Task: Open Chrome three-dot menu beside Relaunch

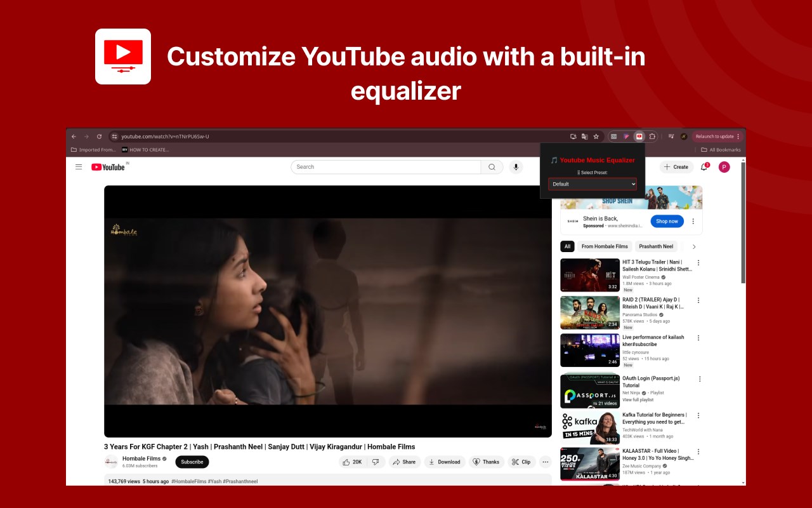Action: click(738, 137)
